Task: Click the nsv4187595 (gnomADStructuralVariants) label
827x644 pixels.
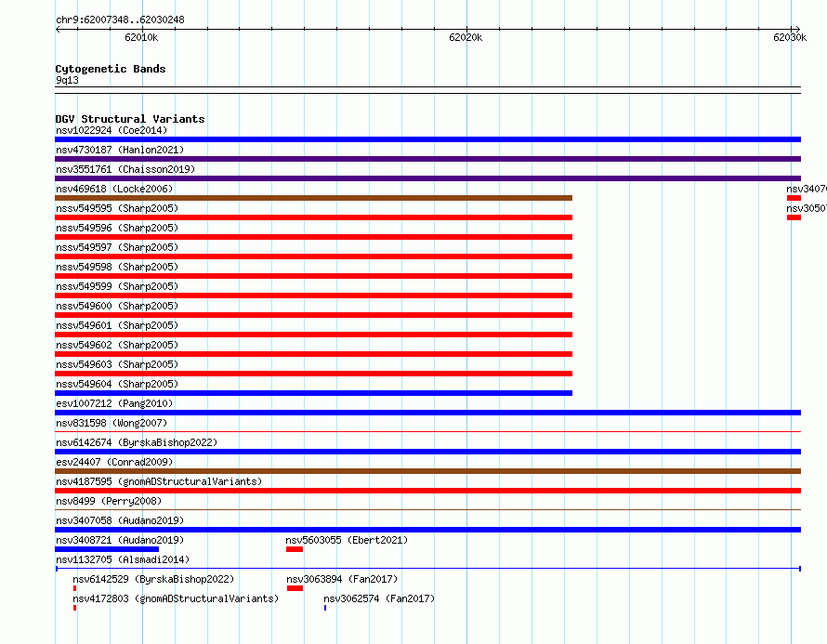Action: [x=159, y=481]
